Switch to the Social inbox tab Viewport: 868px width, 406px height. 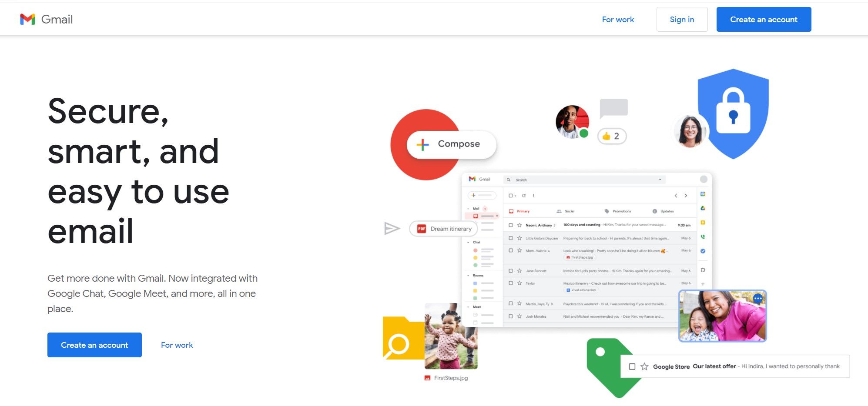coord(566,211)
